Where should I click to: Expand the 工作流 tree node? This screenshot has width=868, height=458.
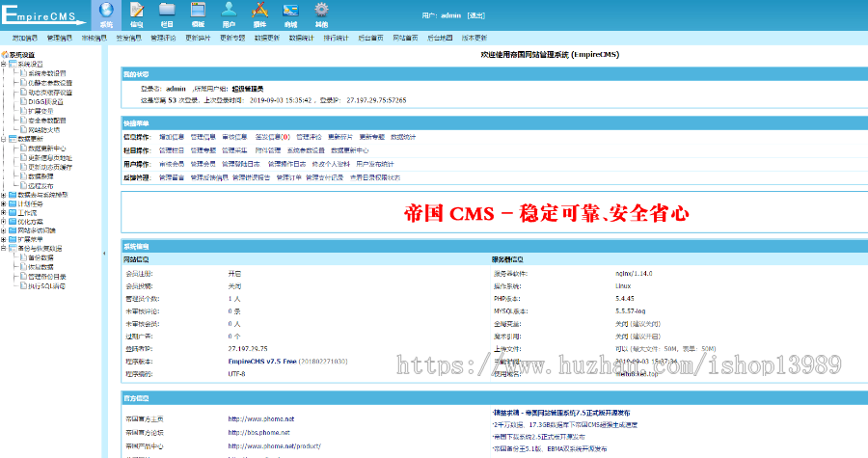pos(4,212)
